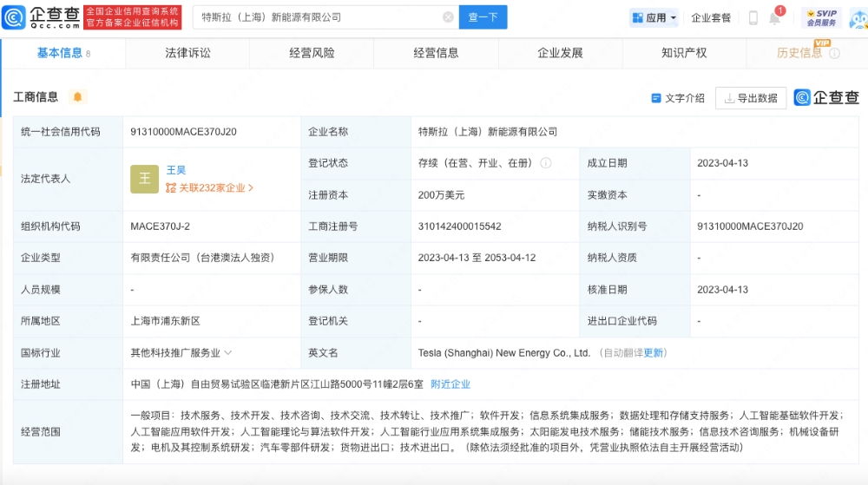868x485 pixels.
Task: Click the 导出数据 export button
Action: pyautogui.click(x=751, y=98)
